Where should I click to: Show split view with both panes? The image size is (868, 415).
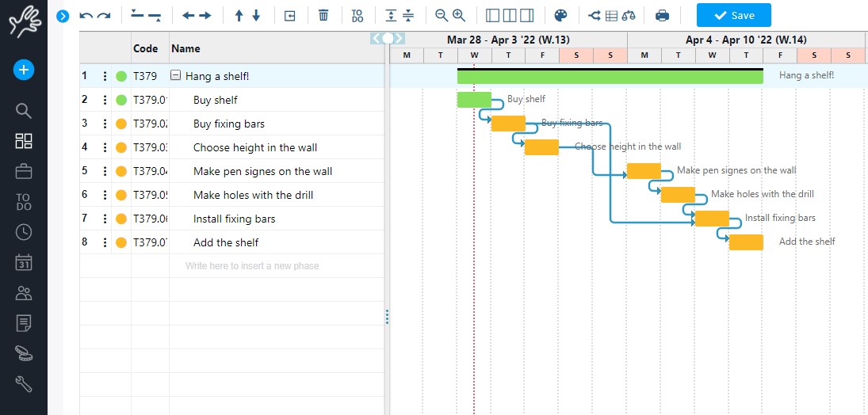pyautogui.click(x=510, y=15)
